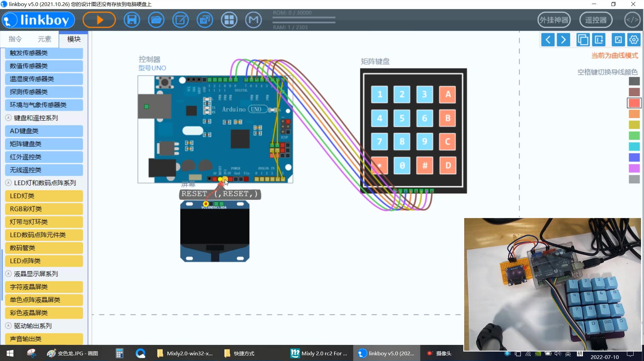
Task: Switch to the 指令 tab
Action: (x=15, y=39)
